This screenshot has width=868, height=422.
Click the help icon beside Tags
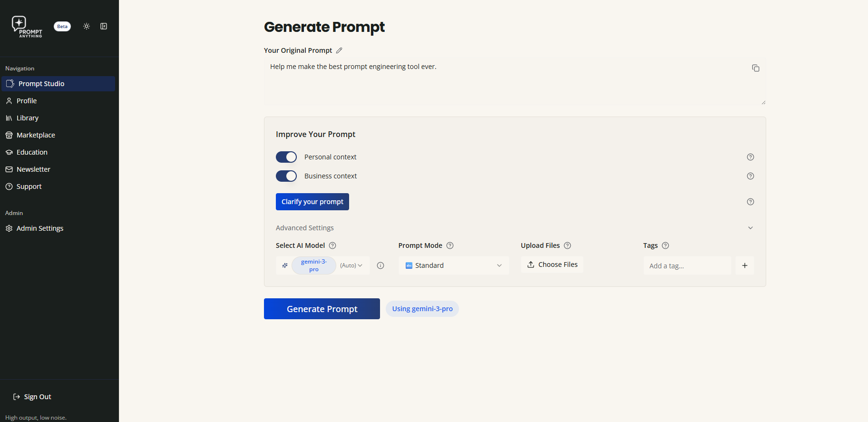coord(665,245)
